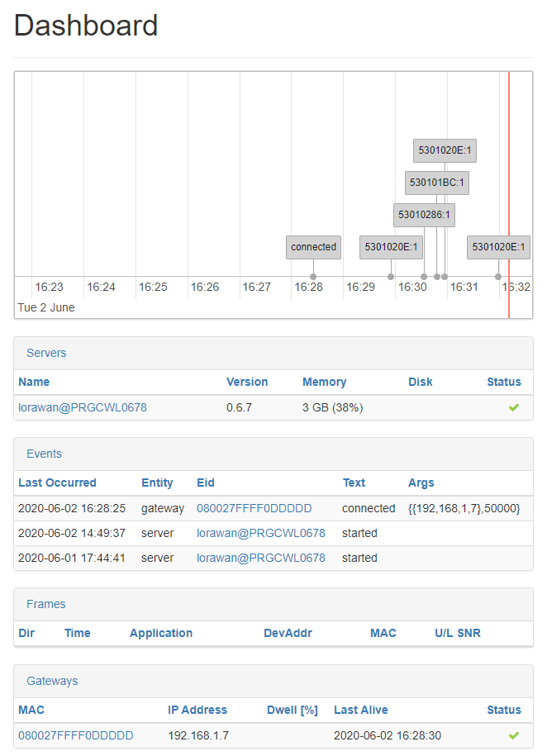Click the green status checkmark for lorawan server

pyautogui.click(x=514, y=408)
